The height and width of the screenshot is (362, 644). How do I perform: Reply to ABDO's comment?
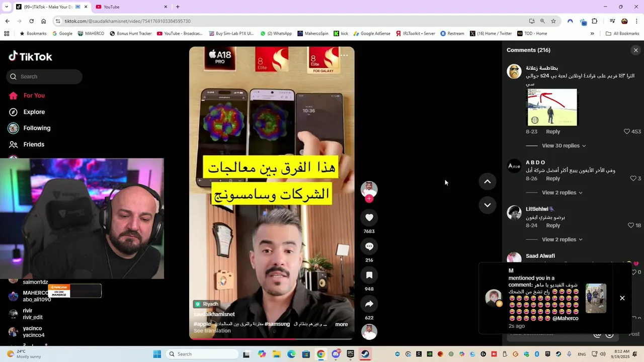click(x=553, y=178)
